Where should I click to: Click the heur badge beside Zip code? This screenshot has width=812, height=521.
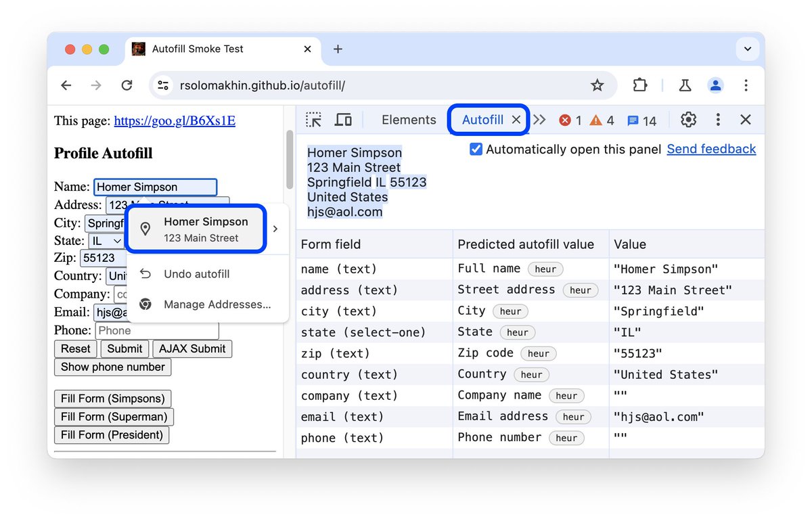tap(539, 354)
